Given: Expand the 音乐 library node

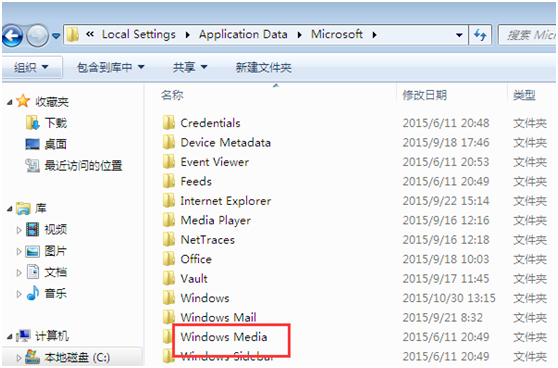Looking at the screenshot, I should pos(19,294).
